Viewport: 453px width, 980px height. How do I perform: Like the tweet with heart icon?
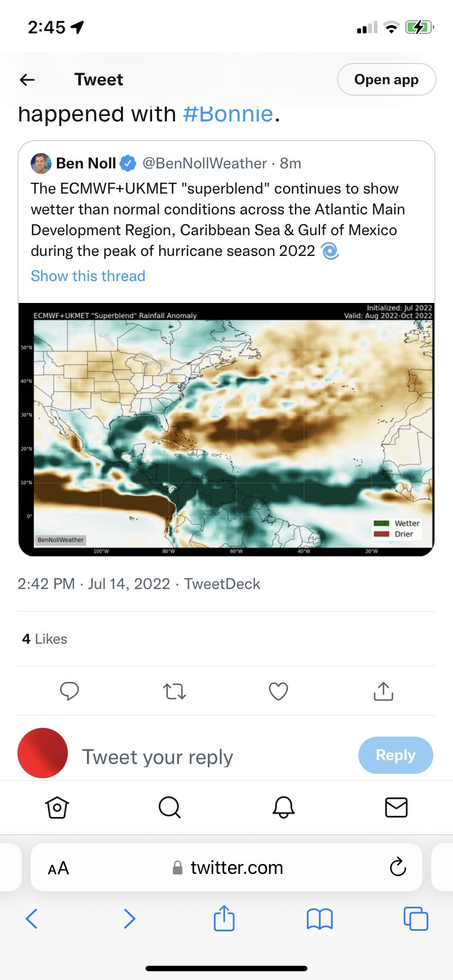pyautogui.click(x=278, y=691)
